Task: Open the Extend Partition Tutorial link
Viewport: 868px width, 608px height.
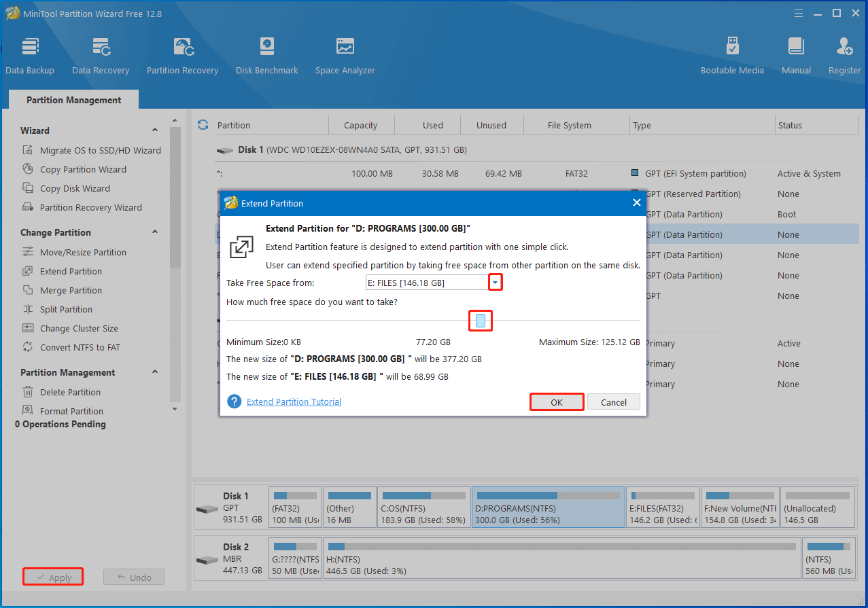Action: 294,401
